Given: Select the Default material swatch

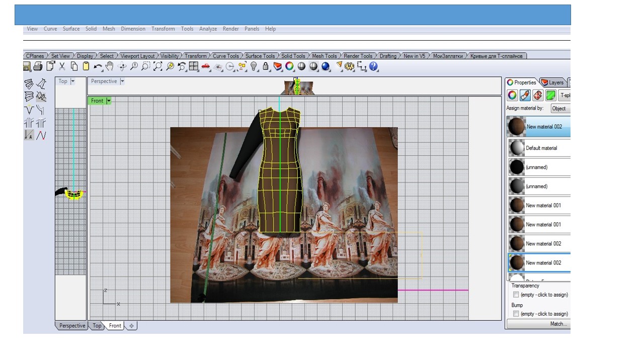Looking at the screenshot, I should coord(517,148).
